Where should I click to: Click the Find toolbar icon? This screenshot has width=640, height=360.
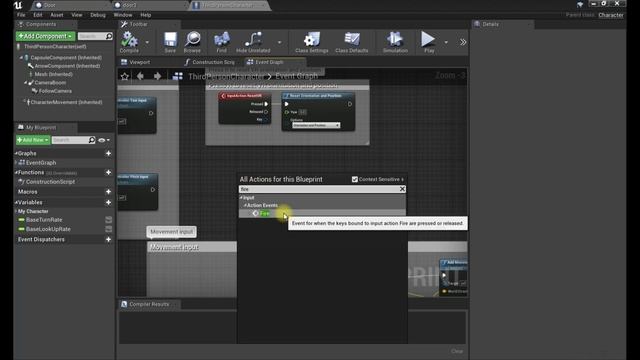click(x=222, y=42)
